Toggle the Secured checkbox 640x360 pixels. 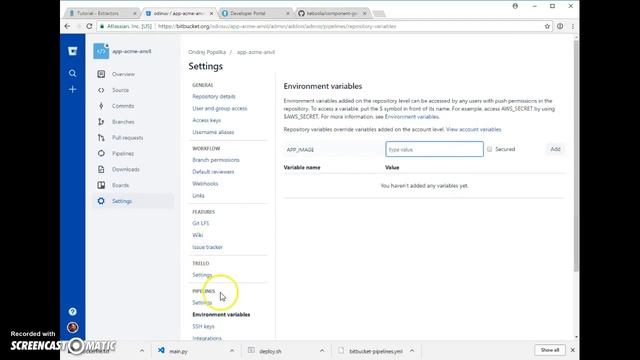click(489, 149)
